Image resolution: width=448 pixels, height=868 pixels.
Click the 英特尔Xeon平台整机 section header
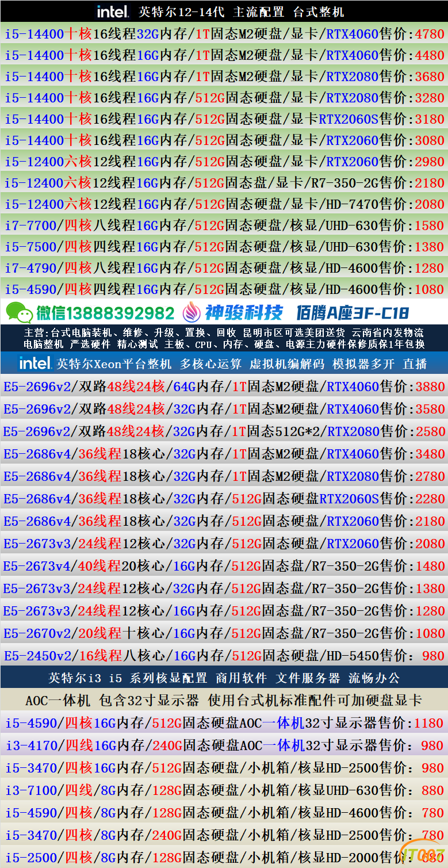pos(224,364)
